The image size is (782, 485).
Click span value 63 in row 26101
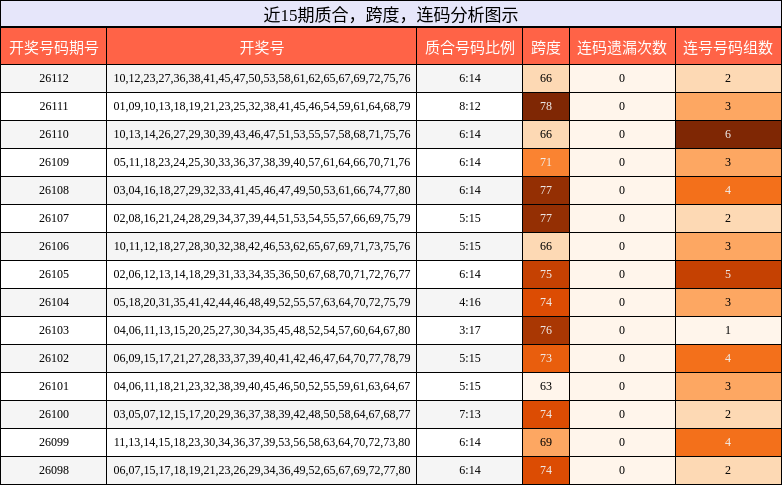coord(546,386)
